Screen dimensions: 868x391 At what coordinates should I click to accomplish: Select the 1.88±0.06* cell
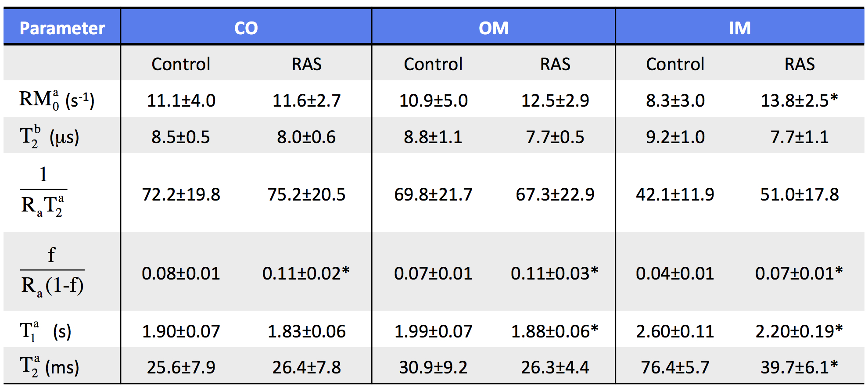[554, 331]
